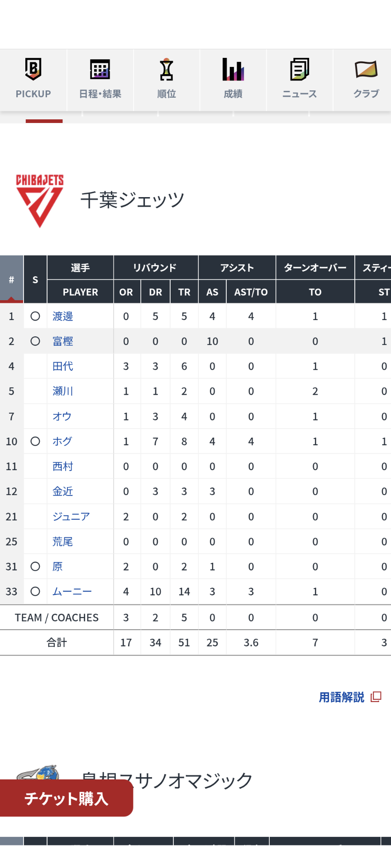Sort by OR offensive rebounds column
391x868 pixels.
coord(126,292)
